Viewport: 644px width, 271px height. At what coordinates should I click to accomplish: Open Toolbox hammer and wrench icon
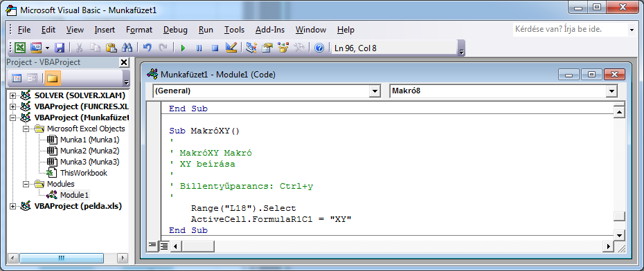pos(299,48)
